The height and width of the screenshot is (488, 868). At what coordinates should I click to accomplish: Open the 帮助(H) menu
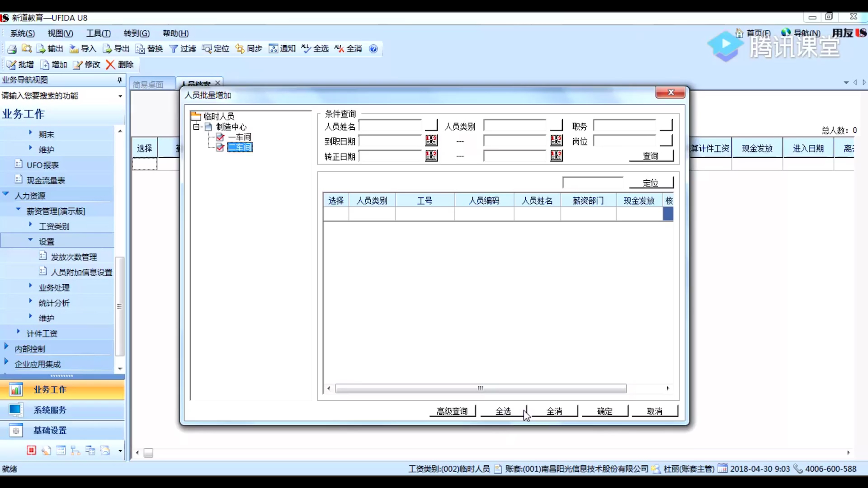point(175,33)
